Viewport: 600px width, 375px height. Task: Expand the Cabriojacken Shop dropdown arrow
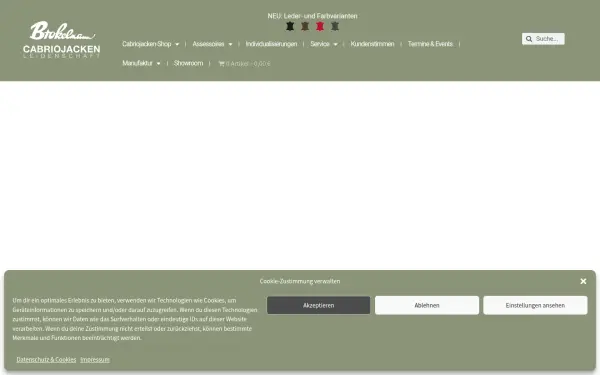(x=177, y=44)
